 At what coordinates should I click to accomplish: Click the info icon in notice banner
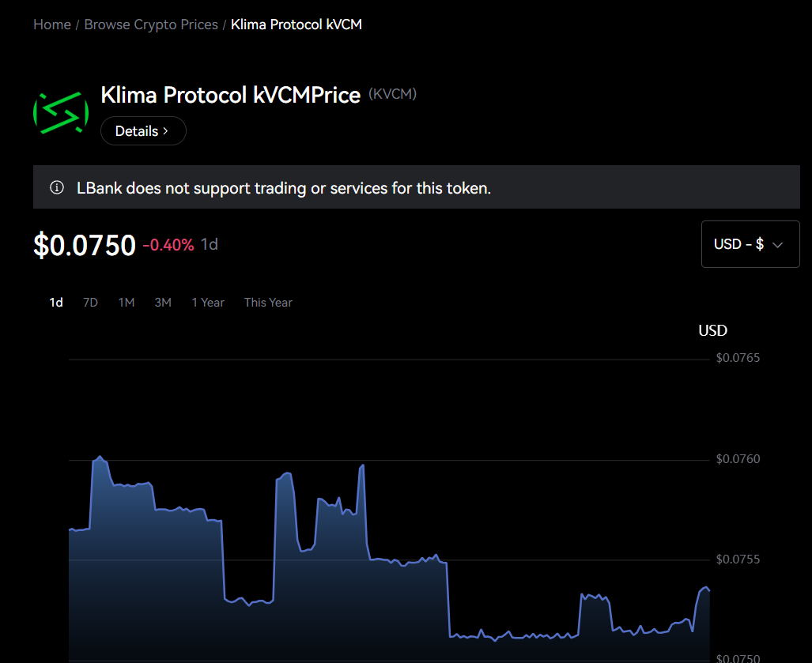[56, 187]
